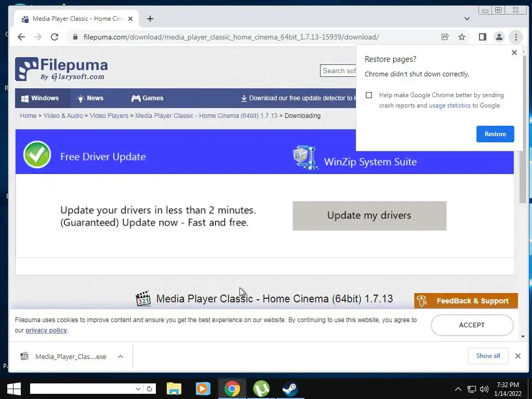Image resolution: width=532 pixels, height=399 pixels.
Task: Open File Explorer from taskbar
Action: [174, 389]
